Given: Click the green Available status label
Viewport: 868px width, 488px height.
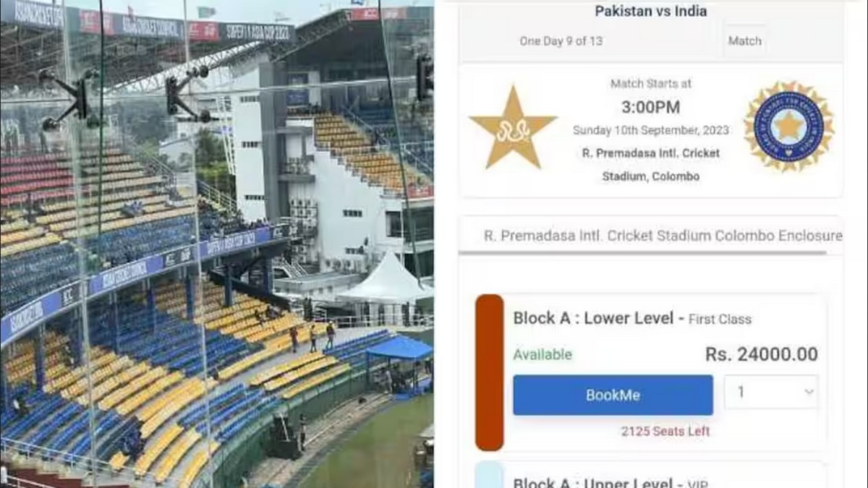Looking at the screenshot, I should [542, 354].
